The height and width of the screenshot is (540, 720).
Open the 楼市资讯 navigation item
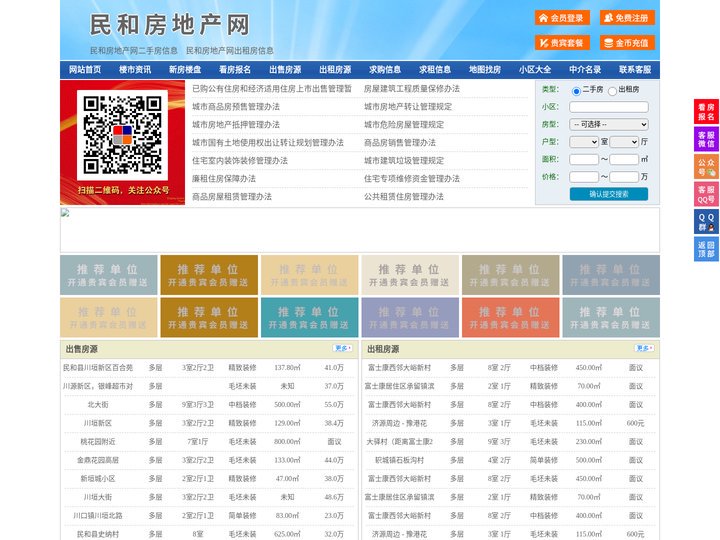click(135, 70)
